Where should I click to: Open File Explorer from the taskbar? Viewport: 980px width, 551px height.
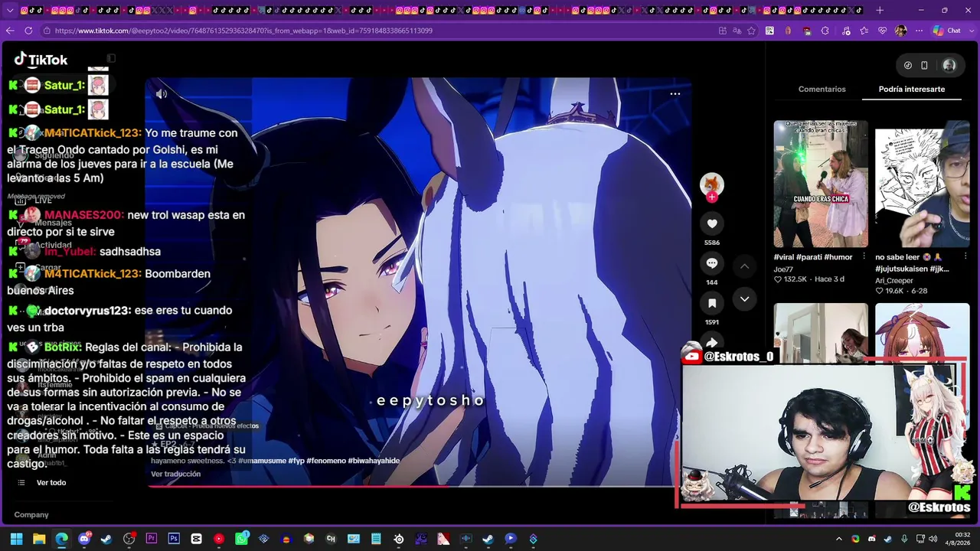click(39, 539)
